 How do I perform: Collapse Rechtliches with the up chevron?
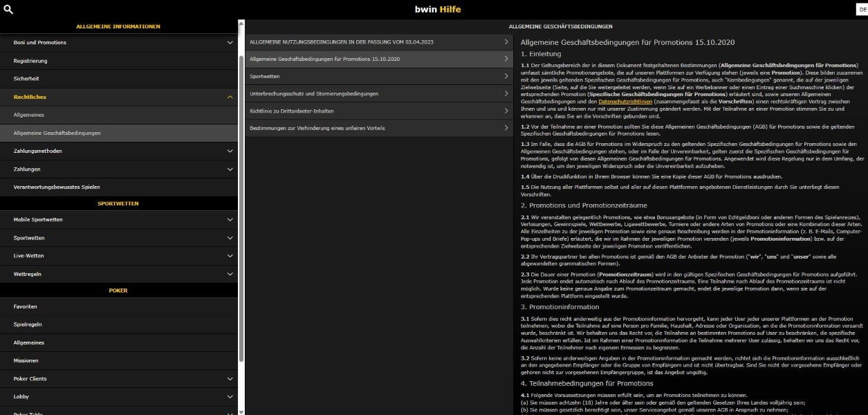point(230,97)
